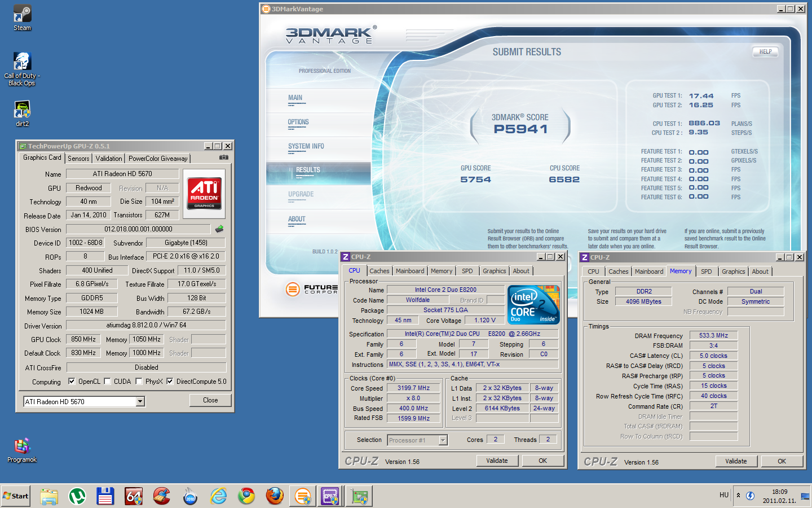This screenshot has width=812, height=508.
Task: Click OK in left CPU-Z window
Action: 542,461
